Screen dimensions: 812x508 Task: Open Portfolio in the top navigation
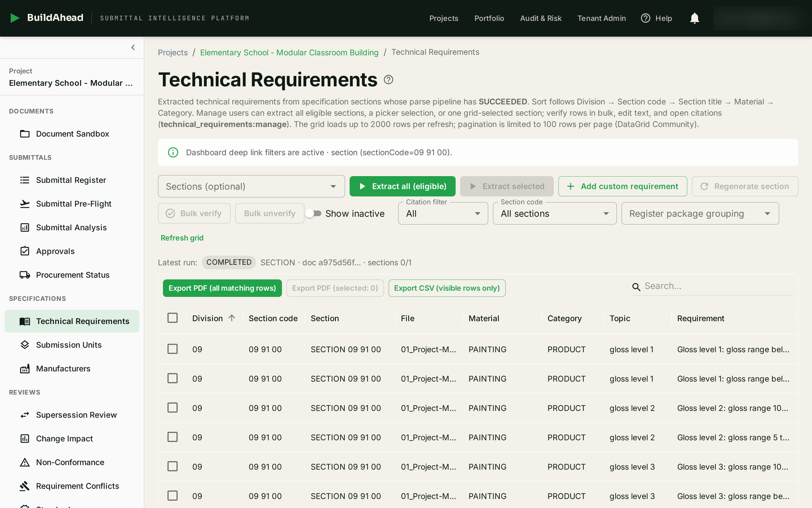pyautogui.click(x=489, y=18)
